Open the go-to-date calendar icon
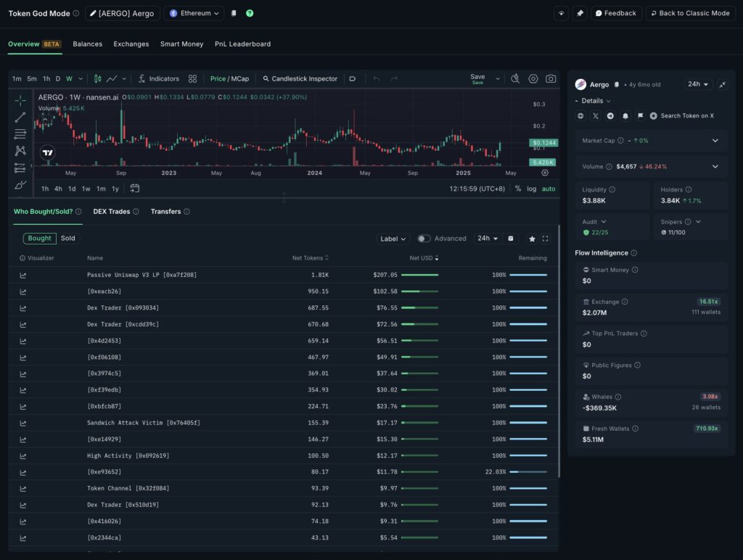Viewport: 743px width, 560px height. [134, 189]
